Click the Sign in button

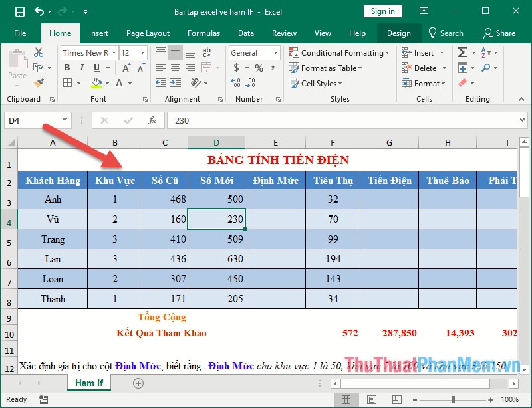coord(382,11)
